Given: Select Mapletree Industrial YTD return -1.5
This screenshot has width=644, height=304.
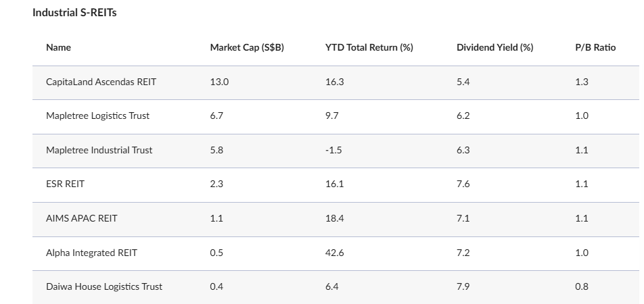Looking at the screenshot, I should point(333,150).
